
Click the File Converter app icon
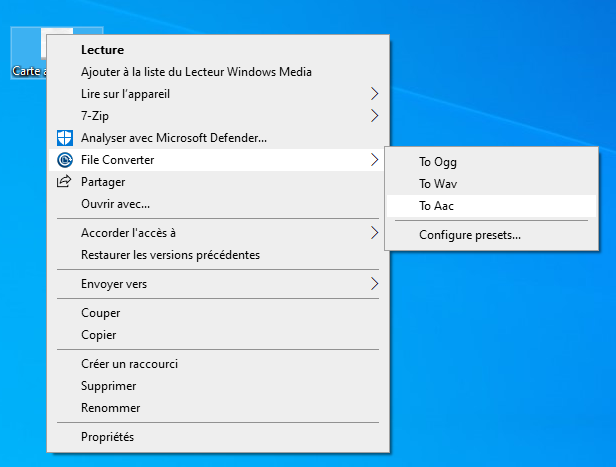(x=65, y=160)
